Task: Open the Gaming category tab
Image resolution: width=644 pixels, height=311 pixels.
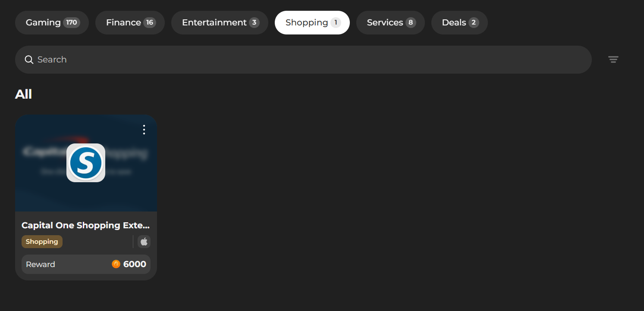Action: coord(52,22)
